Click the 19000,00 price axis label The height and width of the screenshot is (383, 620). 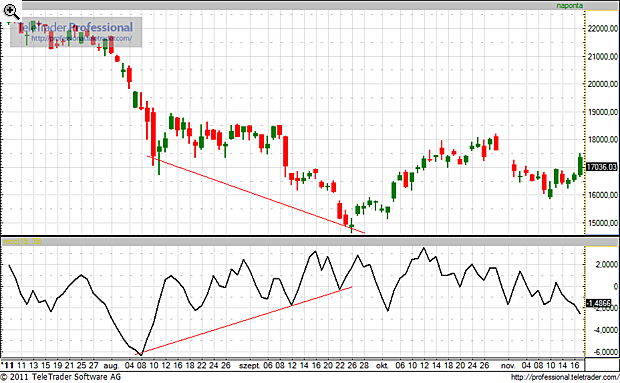603,112
